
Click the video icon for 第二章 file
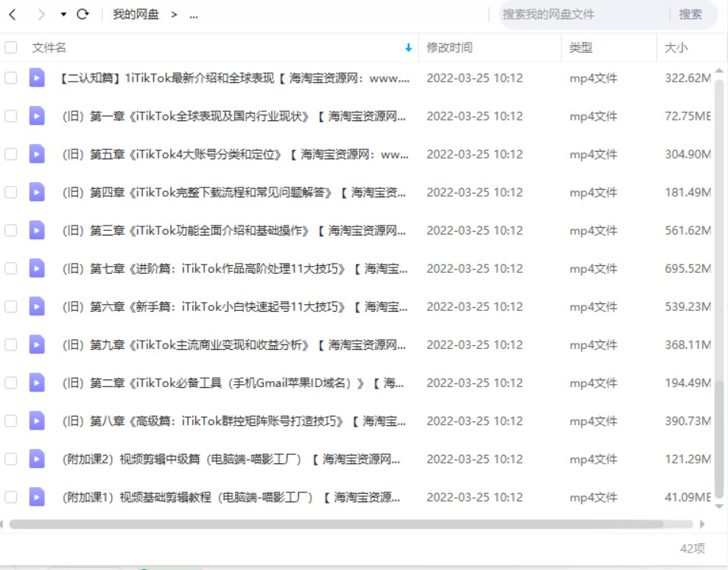[37, 383]
